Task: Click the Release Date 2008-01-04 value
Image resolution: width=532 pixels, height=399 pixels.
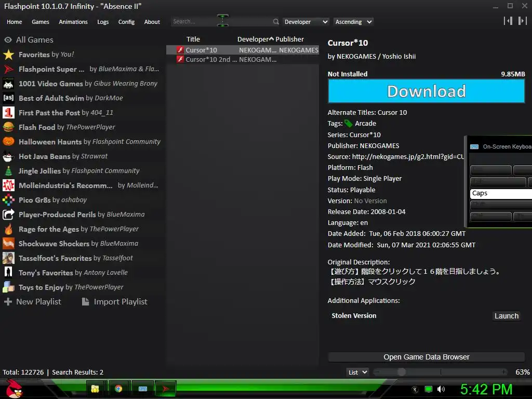Action: coord(388,212)
